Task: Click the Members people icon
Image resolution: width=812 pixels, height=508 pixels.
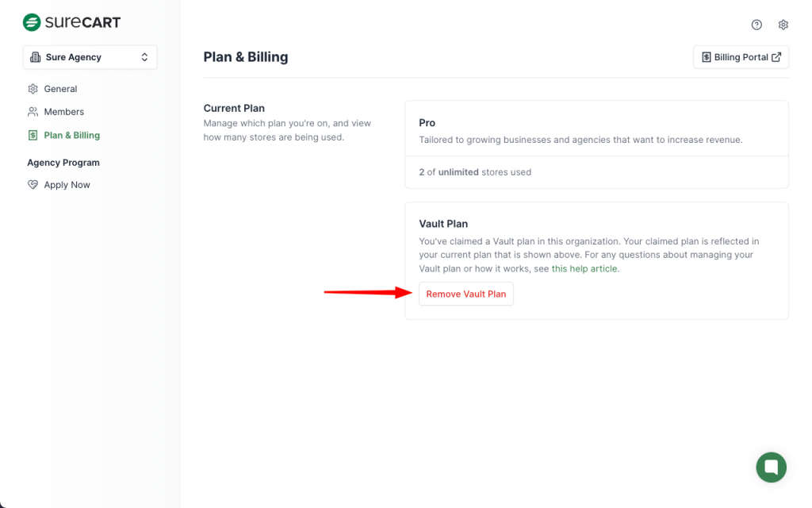Action: [x=33, y=112]
